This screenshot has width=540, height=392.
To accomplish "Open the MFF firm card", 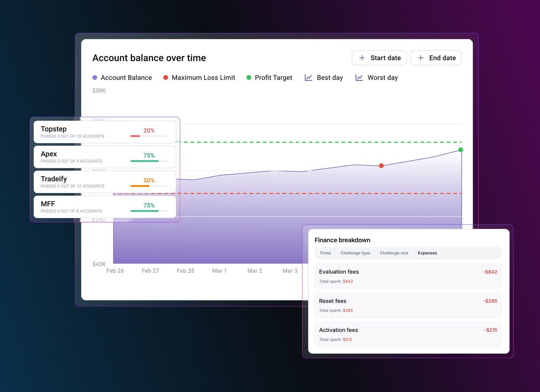I will [105, 207].
